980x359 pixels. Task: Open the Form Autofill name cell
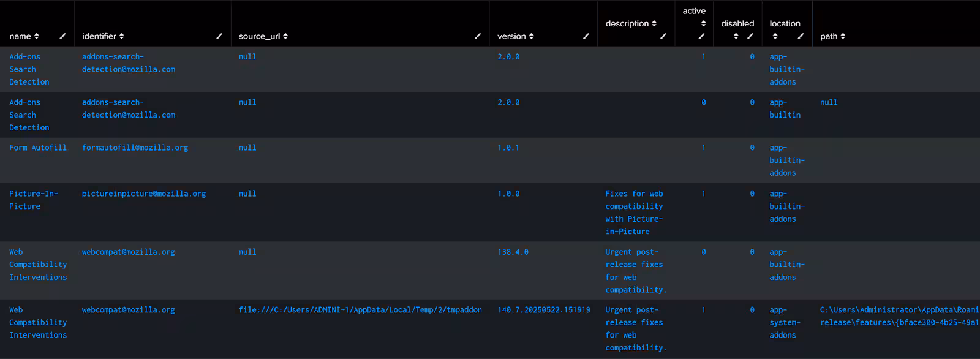point(38,148)
